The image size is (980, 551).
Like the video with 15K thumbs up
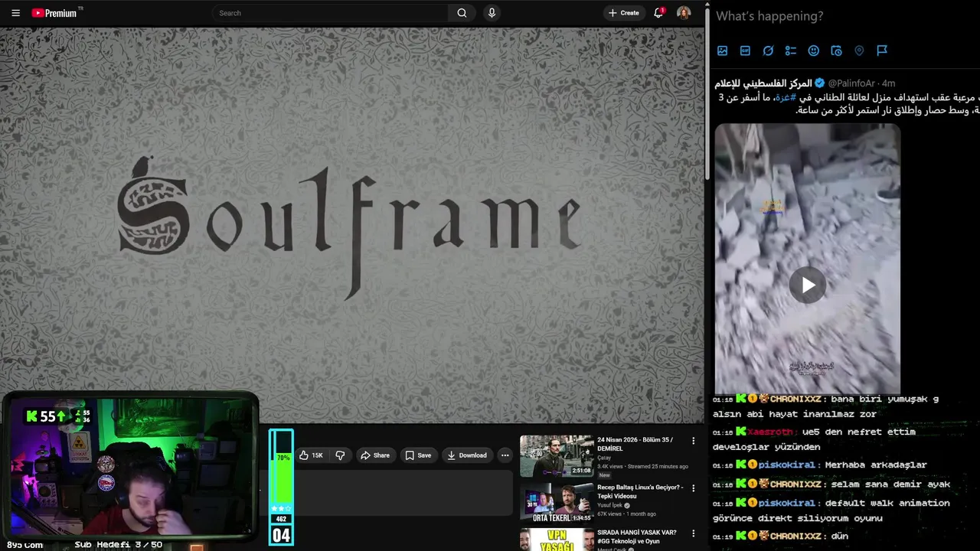pos(312,455)
